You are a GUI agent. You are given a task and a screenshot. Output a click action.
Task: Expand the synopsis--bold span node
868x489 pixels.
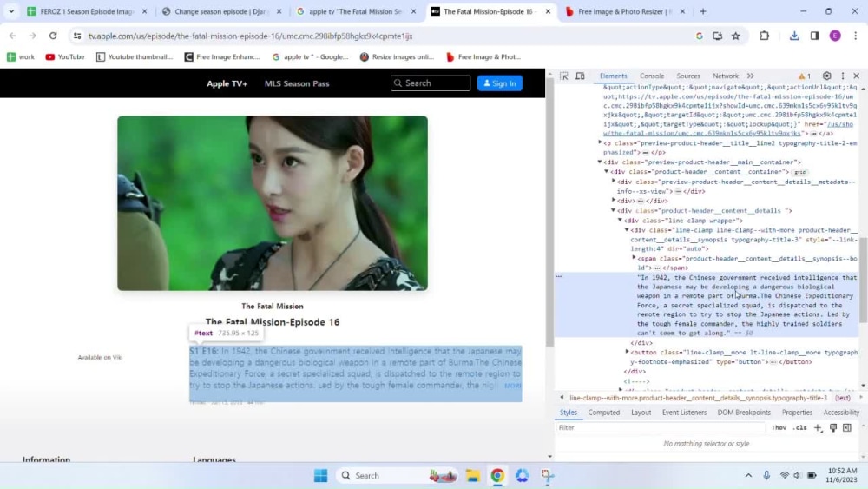pyautogui.click(x=634, y=258)
